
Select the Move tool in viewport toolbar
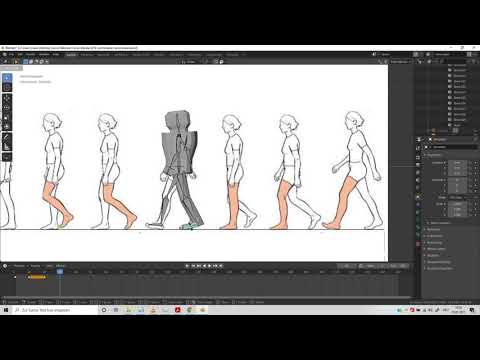point(7,99)
